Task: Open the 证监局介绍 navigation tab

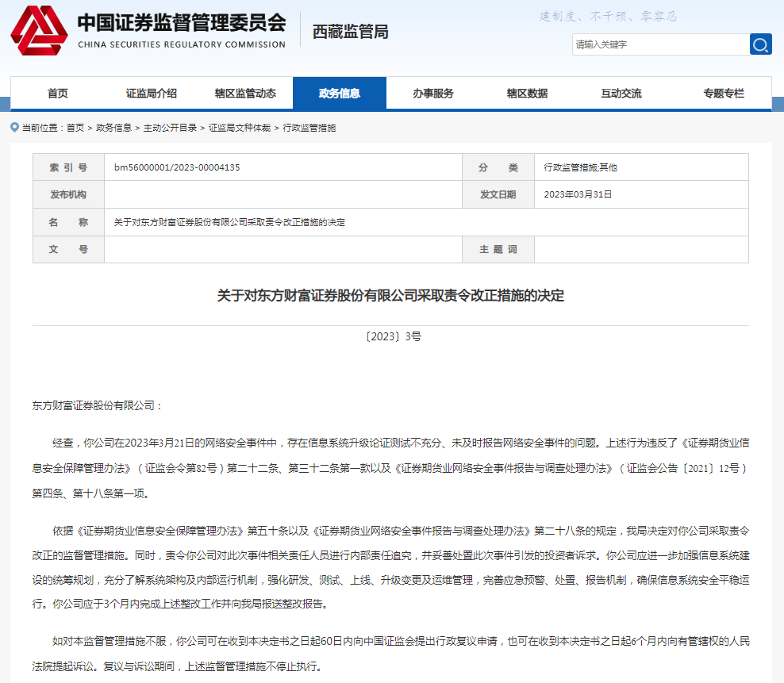Action: pos(151,94)
